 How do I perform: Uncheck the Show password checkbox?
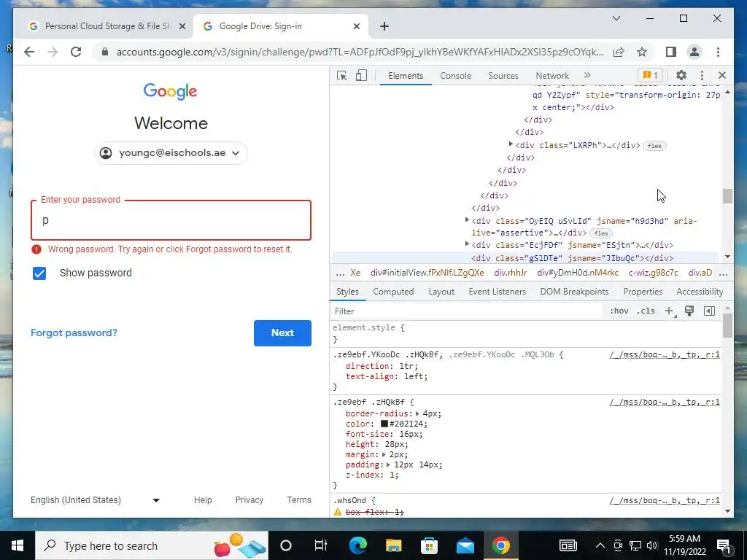coord(39,273)
